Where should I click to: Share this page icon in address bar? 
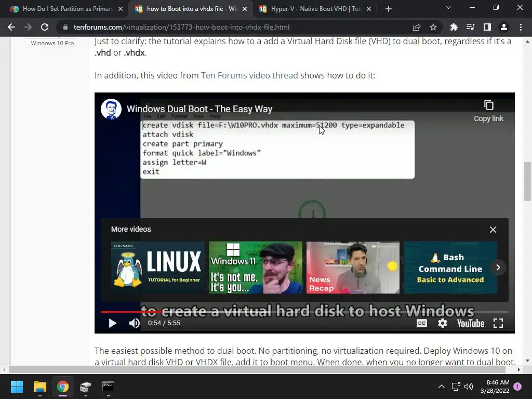pos(416,27)
